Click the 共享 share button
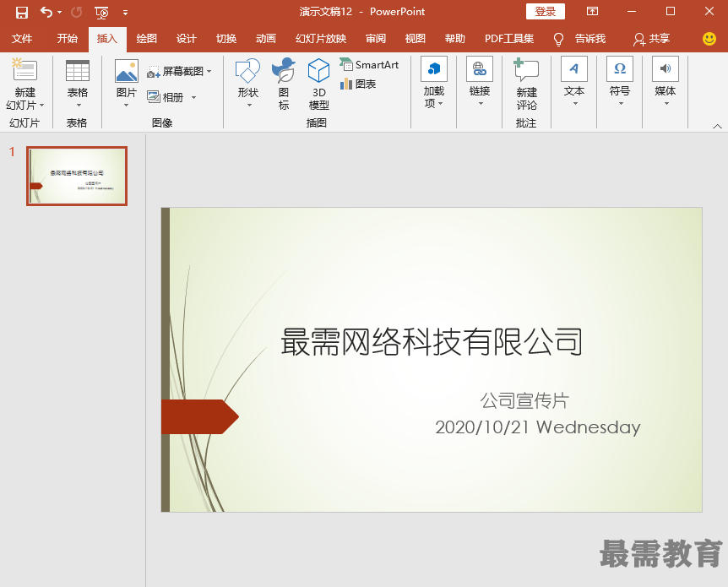 click(x=652, y=39)
